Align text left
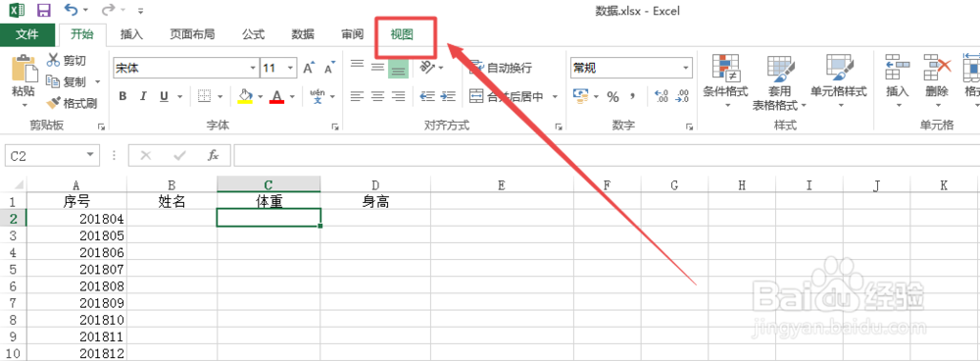 [357, 96]
